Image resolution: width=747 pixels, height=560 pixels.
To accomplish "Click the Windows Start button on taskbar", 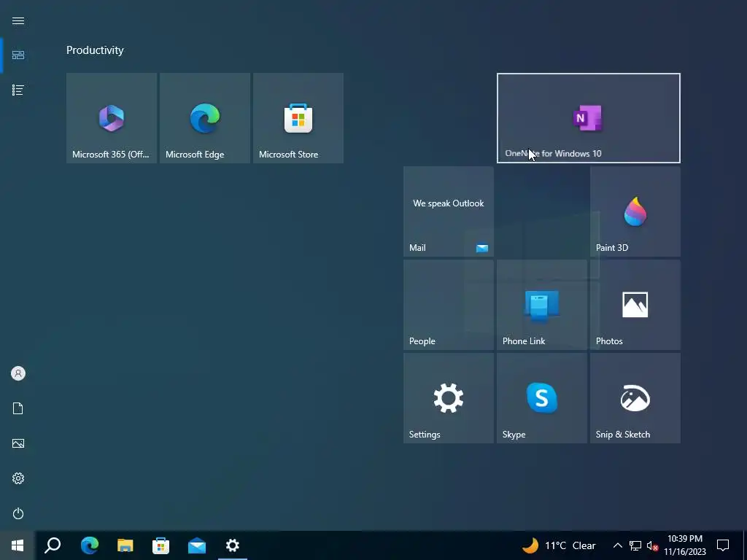I will [18, 545].
